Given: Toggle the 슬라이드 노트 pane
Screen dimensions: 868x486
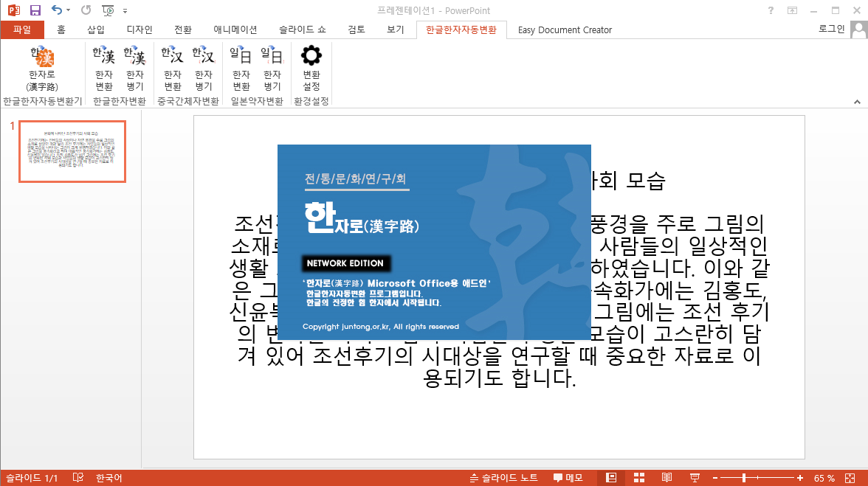Looking at the screenshot, I should [x=503, y=478].
